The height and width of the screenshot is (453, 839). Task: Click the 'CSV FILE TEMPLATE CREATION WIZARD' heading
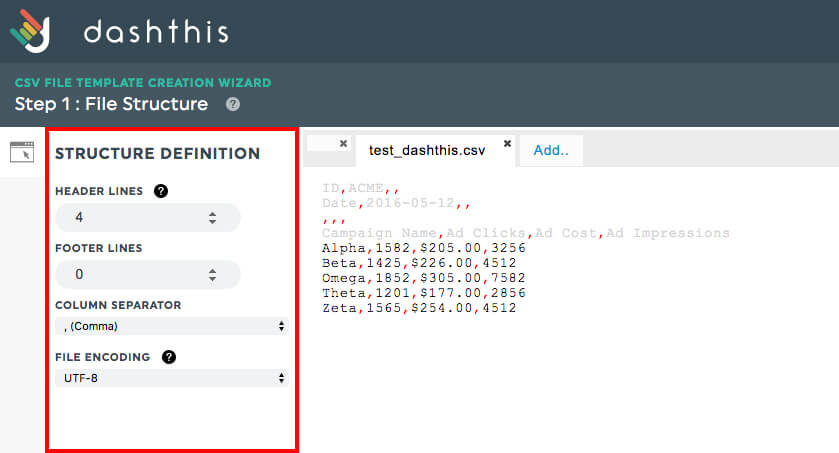click(x=143, y=83)
